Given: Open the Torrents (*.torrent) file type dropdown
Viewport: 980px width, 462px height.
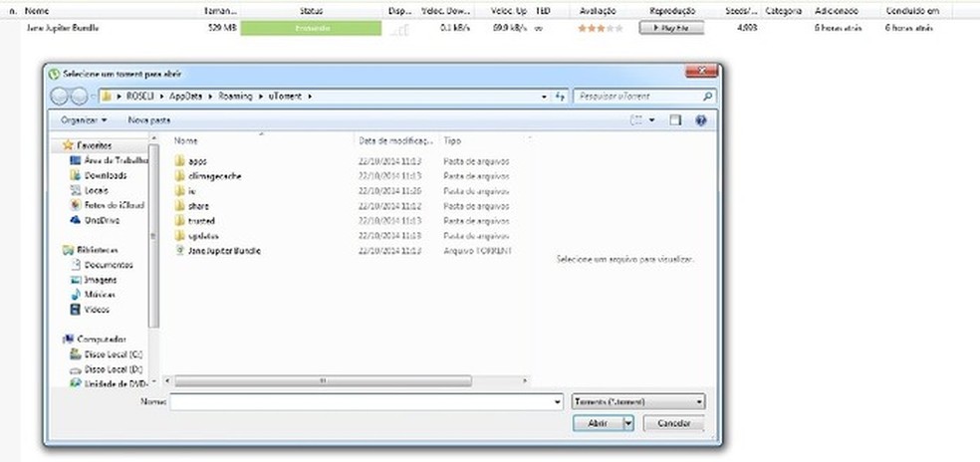Looking at the screenshot, I should pyautogui.click(x=638, y=402).
